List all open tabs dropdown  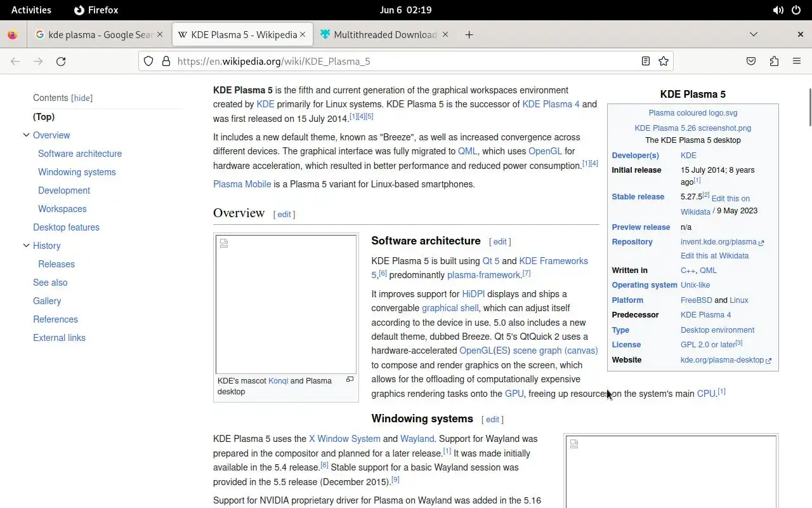click(754, 34)
